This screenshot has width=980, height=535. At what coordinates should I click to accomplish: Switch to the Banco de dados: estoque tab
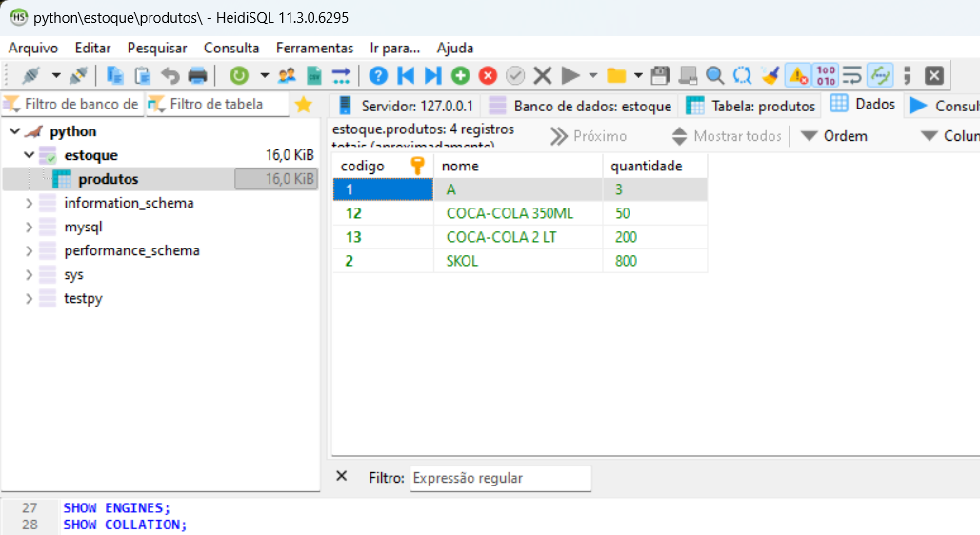click(x=580, y=106)
